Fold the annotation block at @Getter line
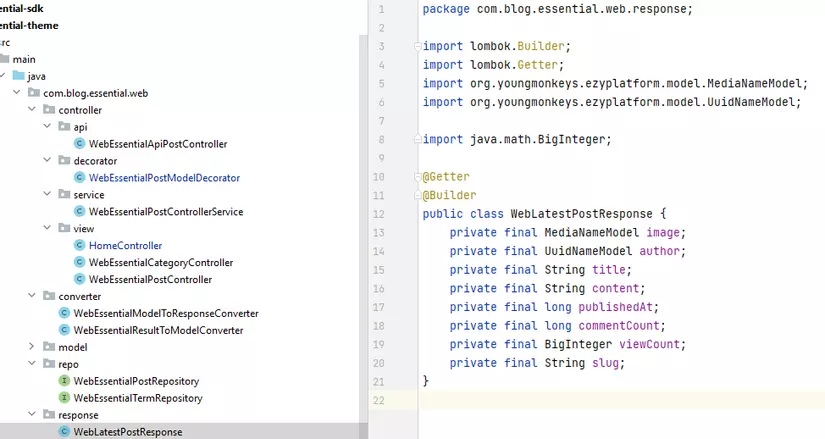Viewport: 825px width, 439px height. tap(418, 177)
